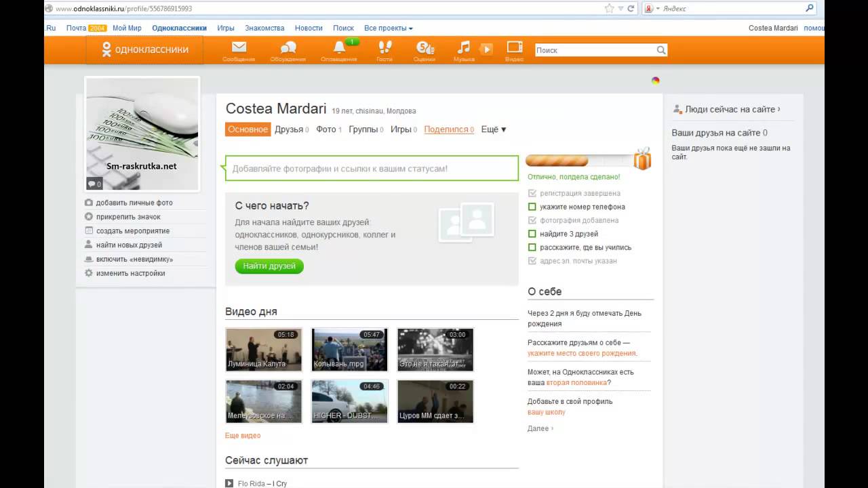This screenshot has height=488, width=868.
Task: Expand the Ещё dropdown in profile tabs
Action: point(494,129)
